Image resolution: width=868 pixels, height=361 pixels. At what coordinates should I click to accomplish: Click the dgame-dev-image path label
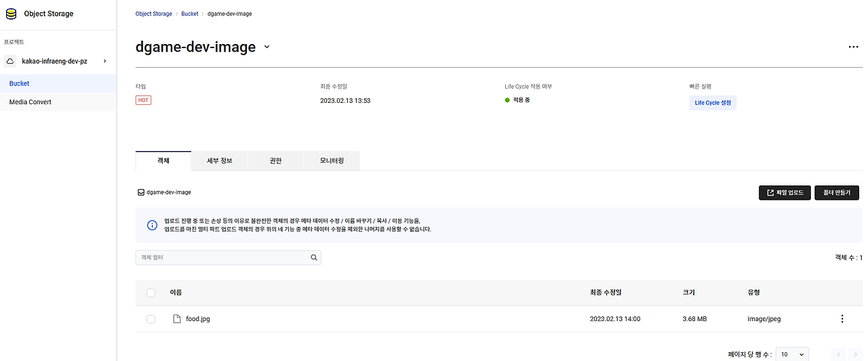point(169,192)
